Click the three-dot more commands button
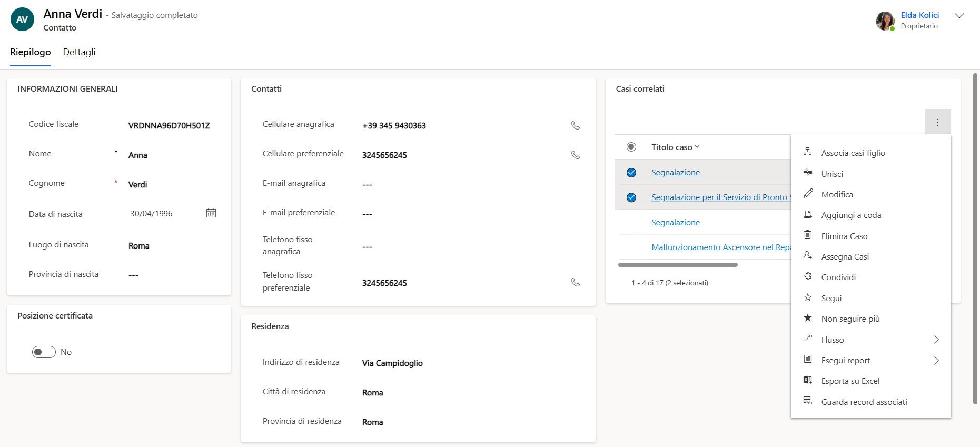980x447 pixels. coord(937,122)
